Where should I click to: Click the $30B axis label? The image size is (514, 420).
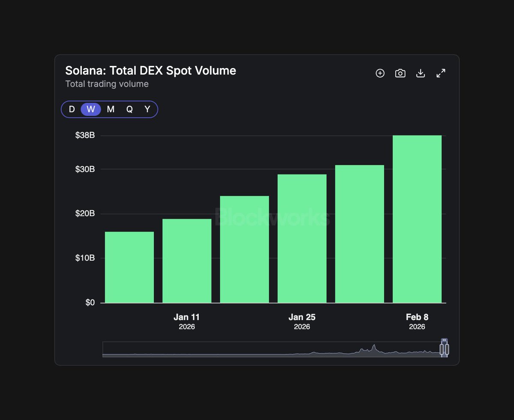tap(85, 169)
